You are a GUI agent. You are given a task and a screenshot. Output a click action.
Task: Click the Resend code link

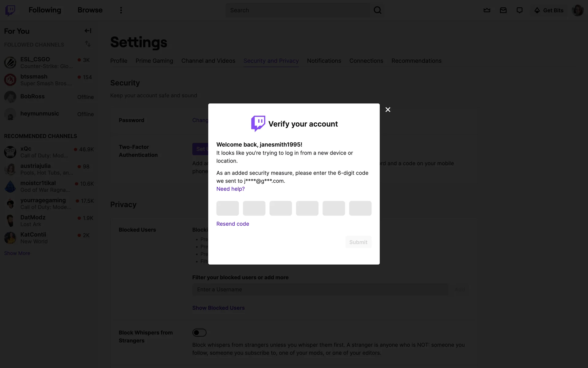232,224
